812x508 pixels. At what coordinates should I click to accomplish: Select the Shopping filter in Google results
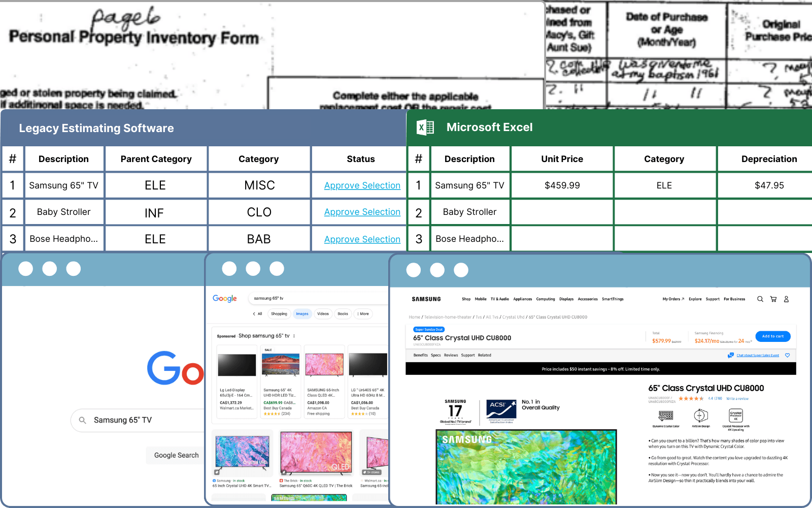[x=279, y=314]
